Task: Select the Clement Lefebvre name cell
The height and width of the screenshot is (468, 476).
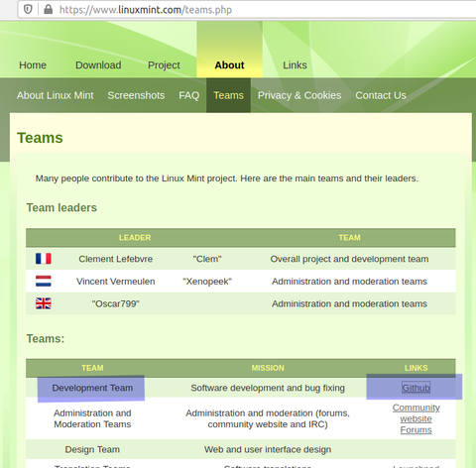Action: [x=115, y=259]
